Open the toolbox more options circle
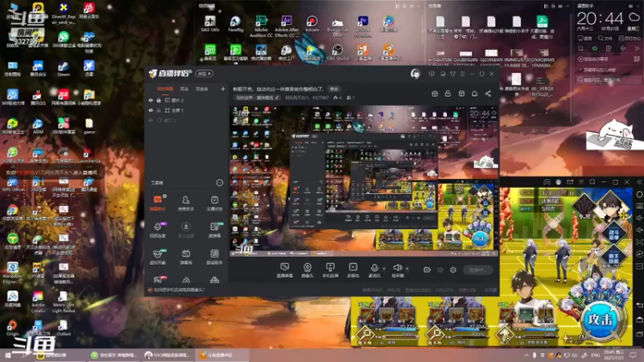This screenshot has width=644, height=362. coord(219,183)
